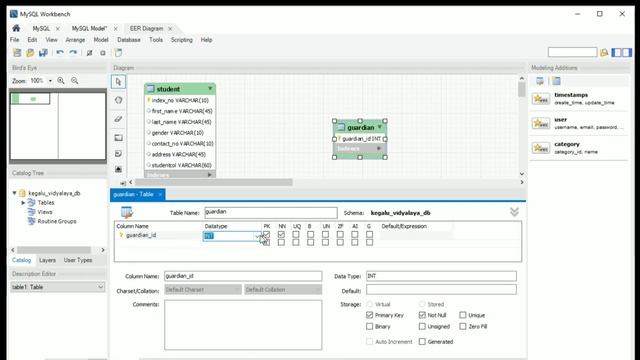Open the Database menu
The image size is (640, 360).
(x=129, y=40)
